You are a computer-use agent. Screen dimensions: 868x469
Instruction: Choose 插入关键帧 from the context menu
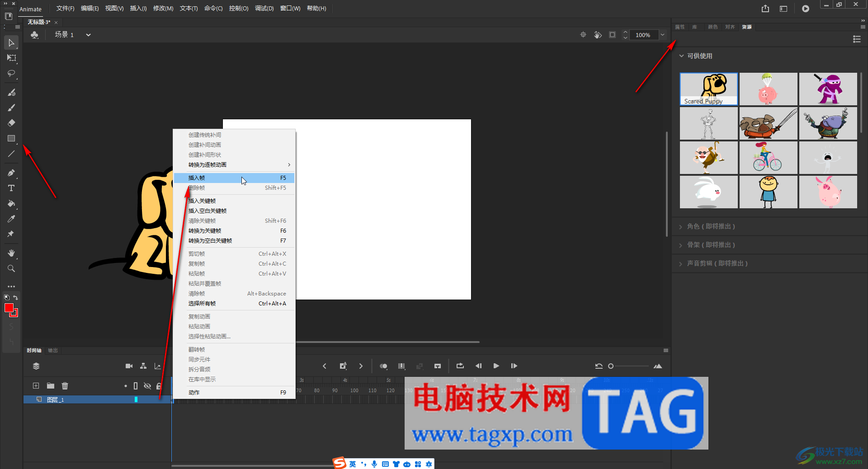point(234,201)
